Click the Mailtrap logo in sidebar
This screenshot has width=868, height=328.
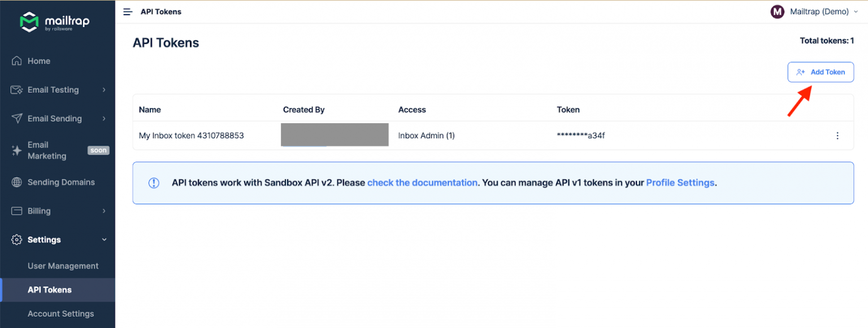54,22
